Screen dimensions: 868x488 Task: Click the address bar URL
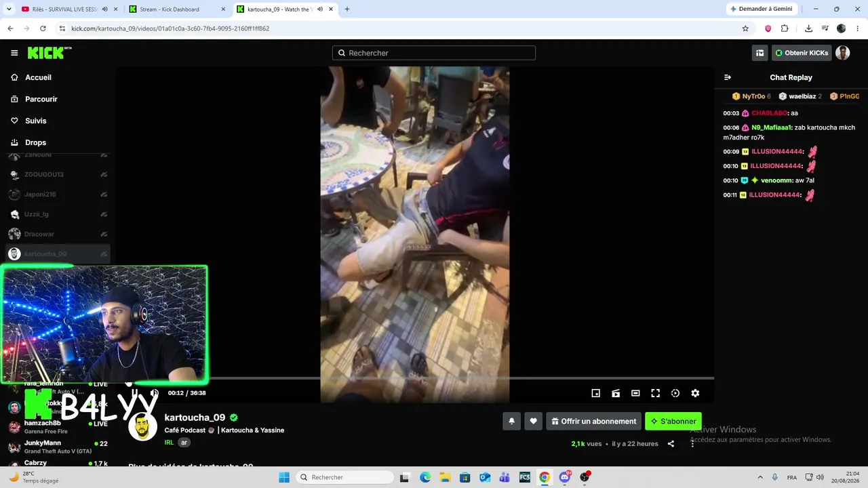[170, 28]
